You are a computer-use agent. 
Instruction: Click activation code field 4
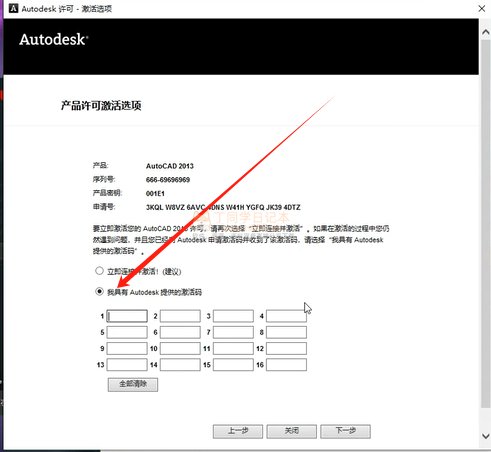286,316
